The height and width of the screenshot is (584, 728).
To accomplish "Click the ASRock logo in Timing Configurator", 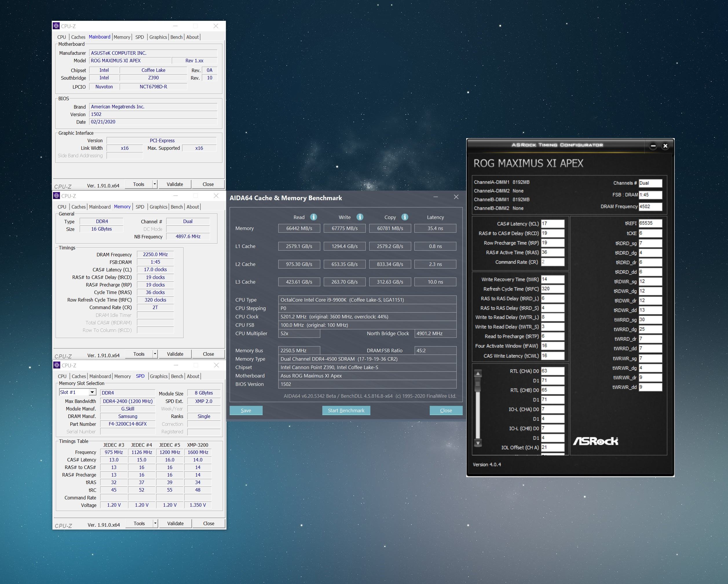I will click(596, 441).
